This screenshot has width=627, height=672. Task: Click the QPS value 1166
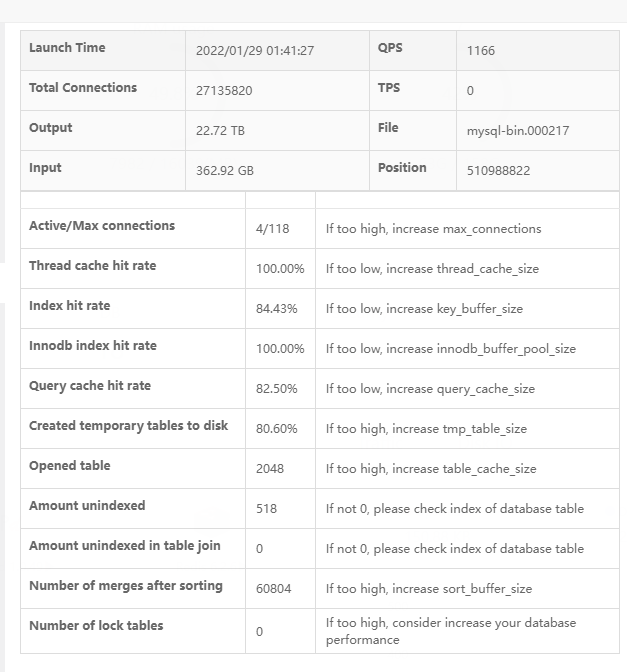[x=481, y=50]
